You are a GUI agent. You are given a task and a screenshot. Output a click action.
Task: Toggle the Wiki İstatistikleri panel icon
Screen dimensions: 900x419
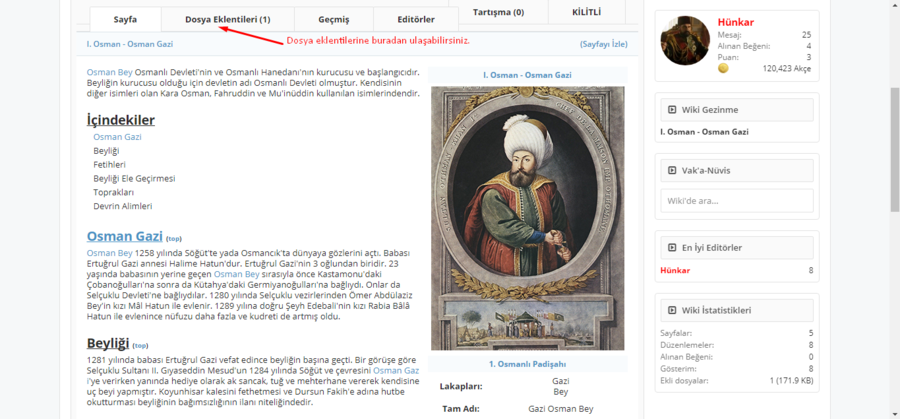pyautogui.click(x=672, y=311)
